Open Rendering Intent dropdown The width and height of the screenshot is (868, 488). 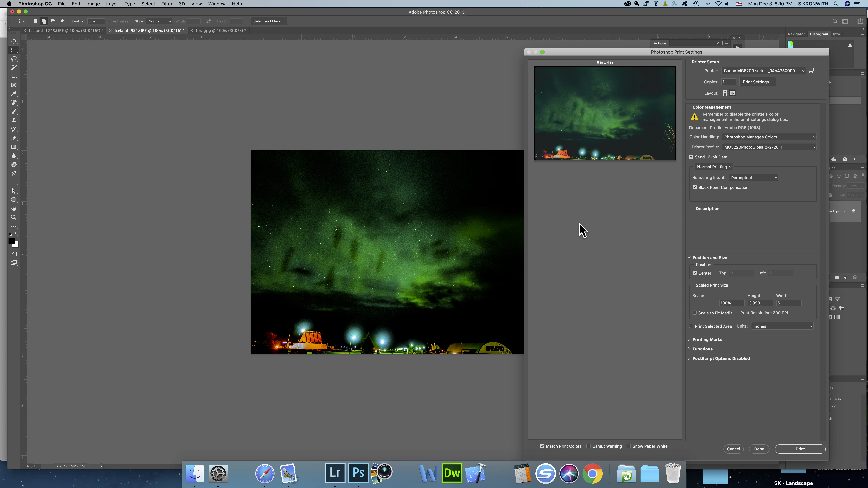753,177
